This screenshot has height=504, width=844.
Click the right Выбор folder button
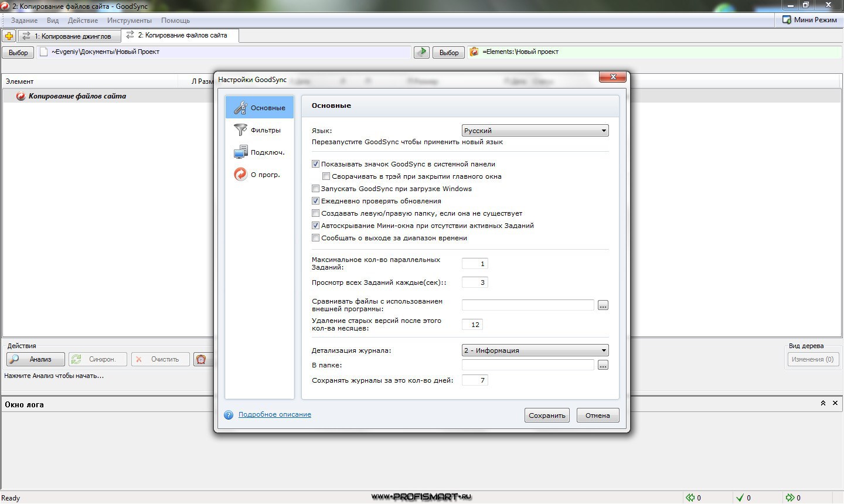[x=449, y=52]
